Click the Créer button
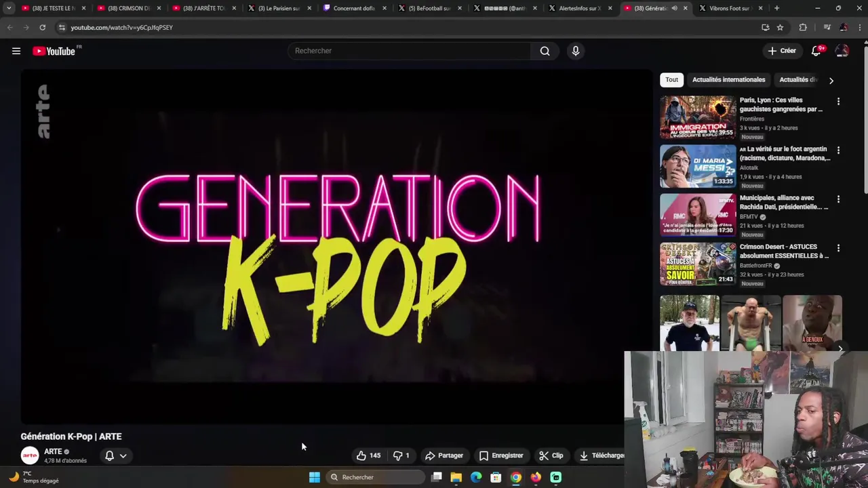 pos(781,51)
